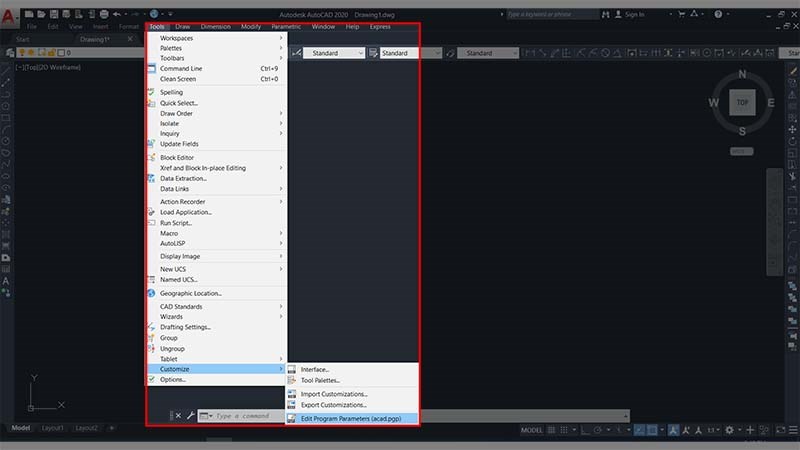Toggle Snap mode in status bar
This screenshot has width=800, height=450.
coord(564,430)
